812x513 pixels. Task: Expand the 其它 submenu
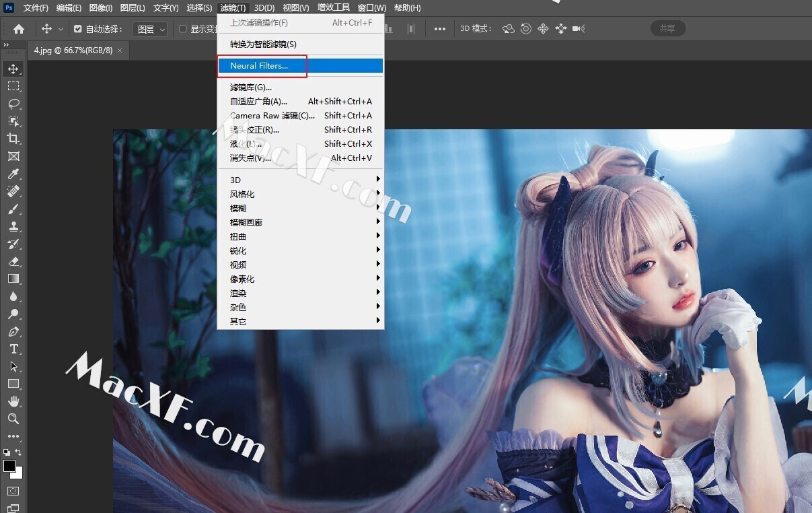(x=300, y=321)
